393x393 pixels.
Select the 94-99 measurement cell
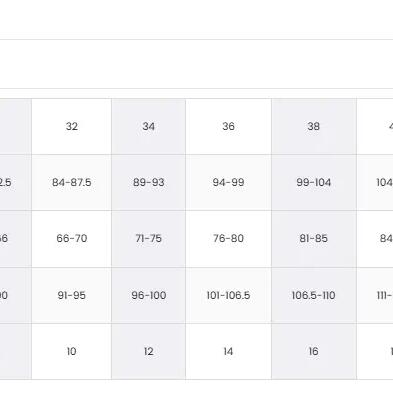point(228,182)
